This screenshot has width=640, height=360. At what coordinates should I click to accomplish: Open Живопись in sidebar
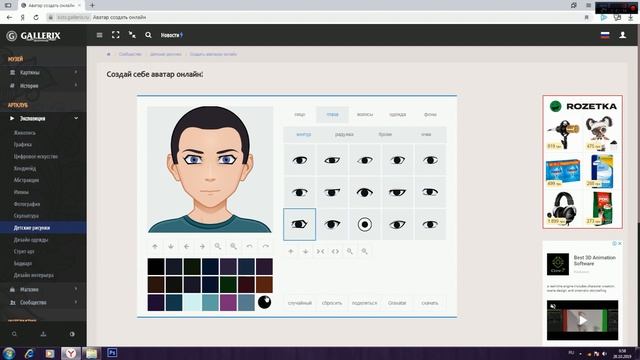(x=24, y=133)
